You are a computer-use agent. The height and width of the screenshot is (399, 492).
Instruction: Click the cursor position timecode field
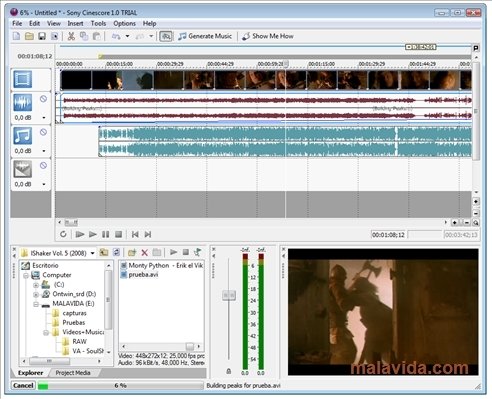[x=388, y=235]
